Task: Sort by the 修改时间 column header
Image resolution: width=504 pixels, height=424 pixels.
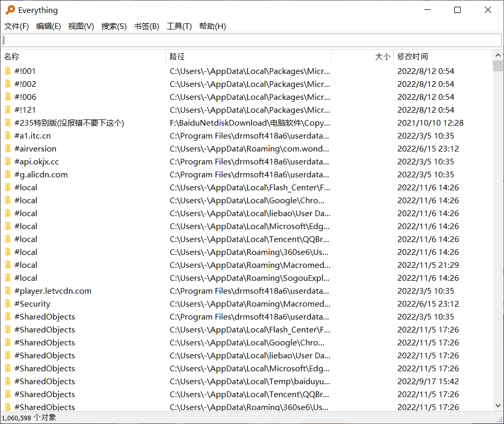Action: [x=443, y=57]
